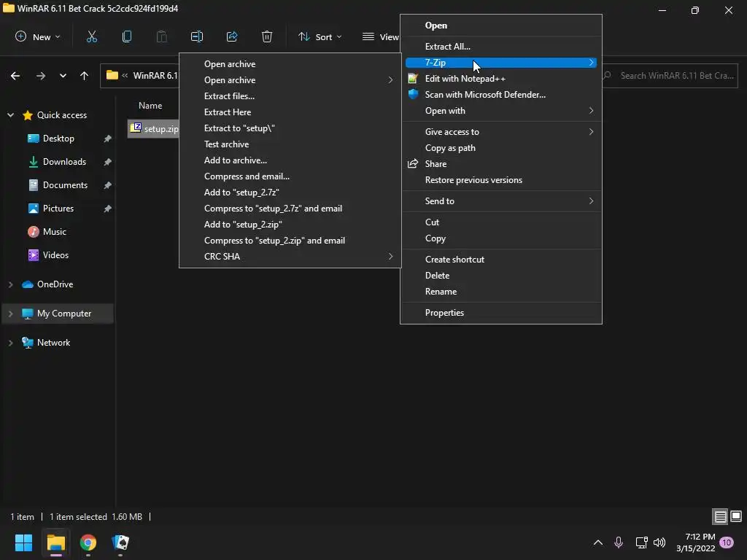This screenshot has height=560, width=747.
Task: Select the setup.zip file
Action: click(154, 128)
